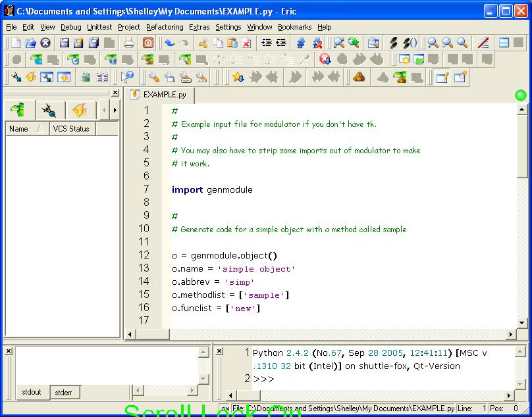Zoom out with the minus magnifier icon
This screenshot has height=417, width=532.
coord(448,43)
